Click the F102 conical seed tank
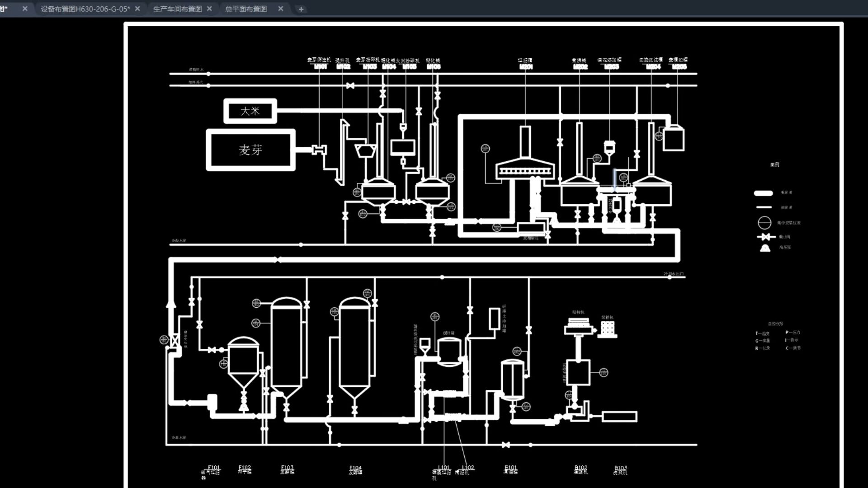This screenshot has width=868, height=488. point(244,361)
